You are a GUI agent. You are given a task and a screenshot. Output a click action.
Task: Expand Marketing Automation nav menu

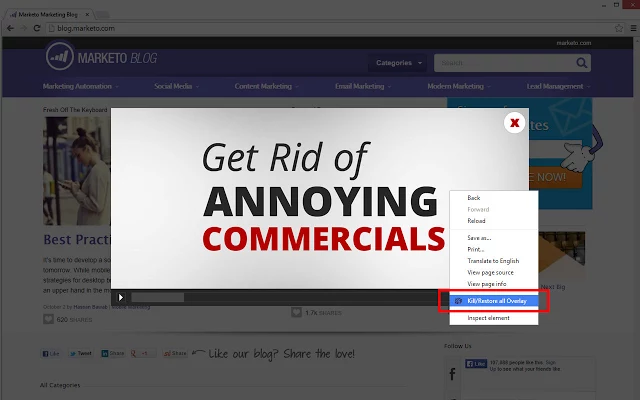80,86
